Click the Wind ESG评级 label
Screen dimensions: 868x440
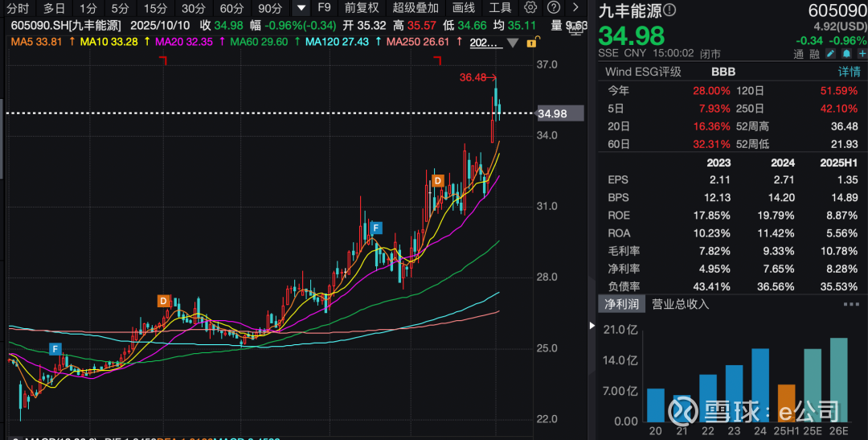[x=643, y=72]
